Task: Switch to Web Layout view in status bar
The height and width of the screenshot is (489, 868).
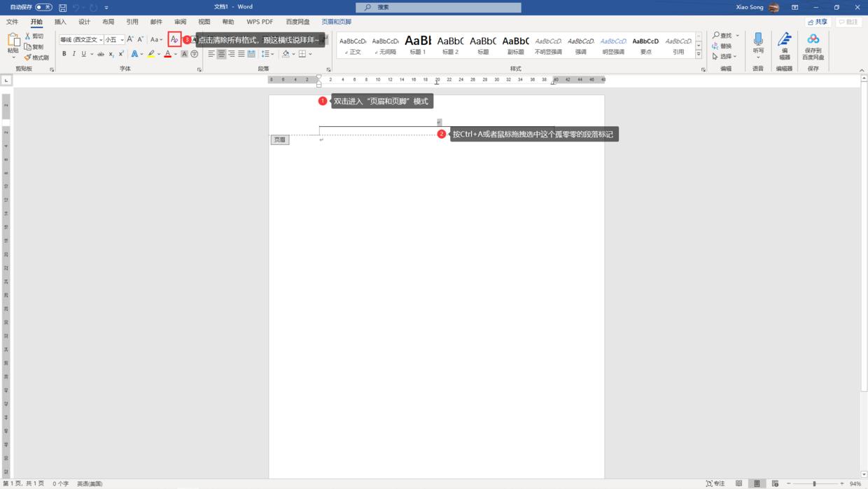Action: [x=775, y=483]
